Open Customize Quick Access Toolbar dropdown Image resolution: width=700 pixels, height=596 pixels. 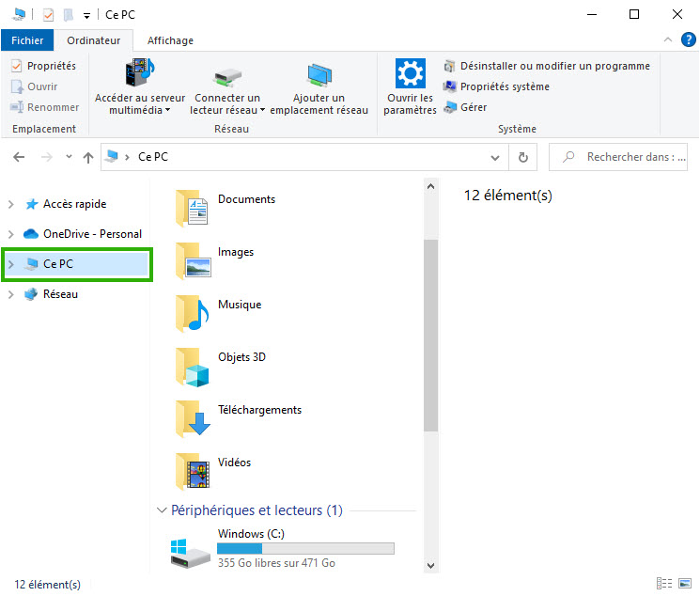86,16
